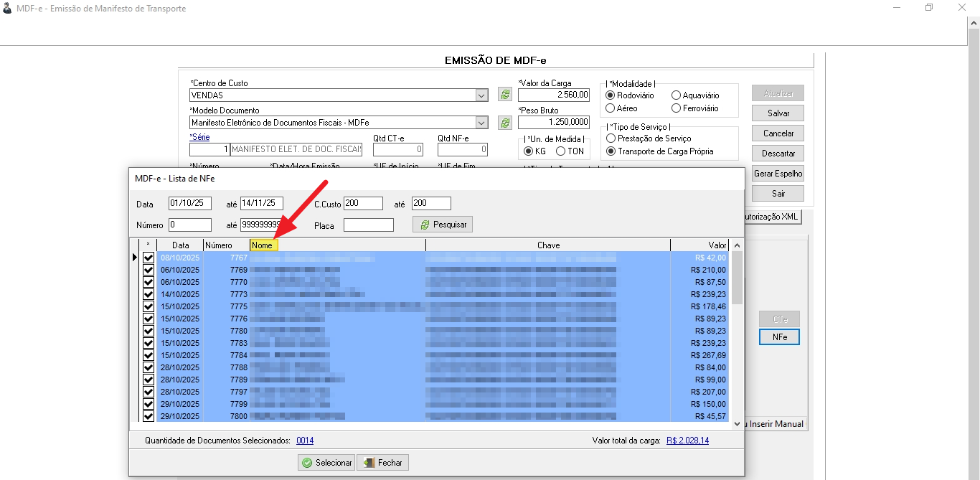
Task: Click the Gerar Espelho button
Action: pos(778,174)
